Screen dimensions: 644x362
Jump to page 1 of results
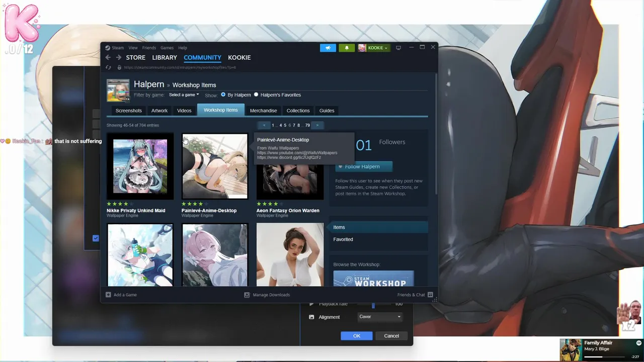pyautogui.click(x=273, y=125)
